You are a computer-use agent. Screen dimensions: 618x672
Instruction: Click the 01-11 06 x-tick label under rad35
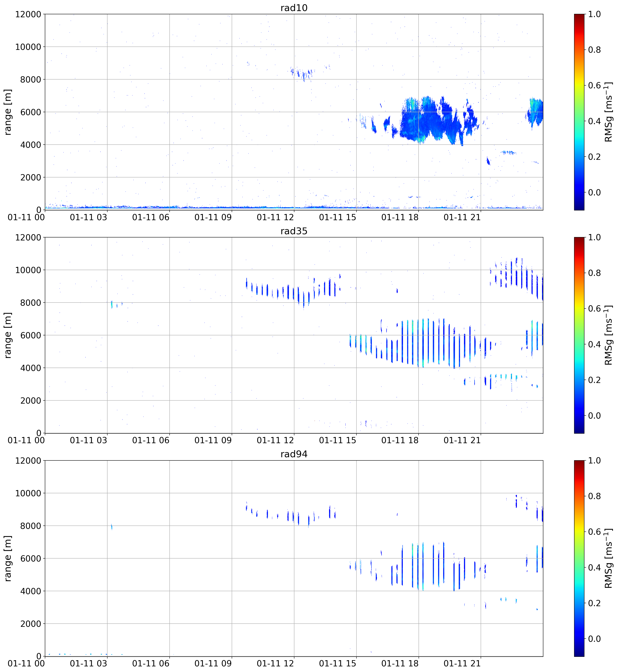(x=151, y=441)
